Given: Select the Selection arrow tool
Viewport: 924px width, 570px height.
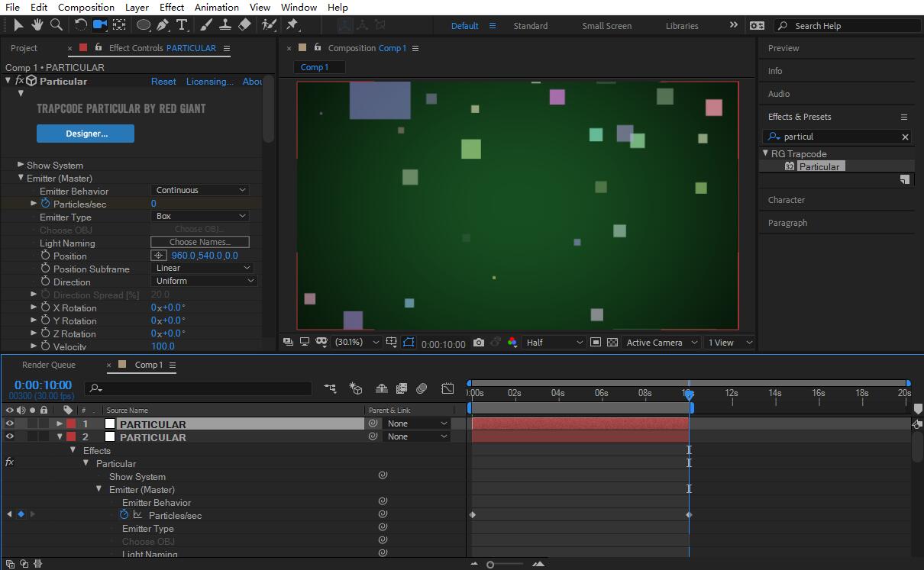Looking at the screenshot, I should (18, 25).
